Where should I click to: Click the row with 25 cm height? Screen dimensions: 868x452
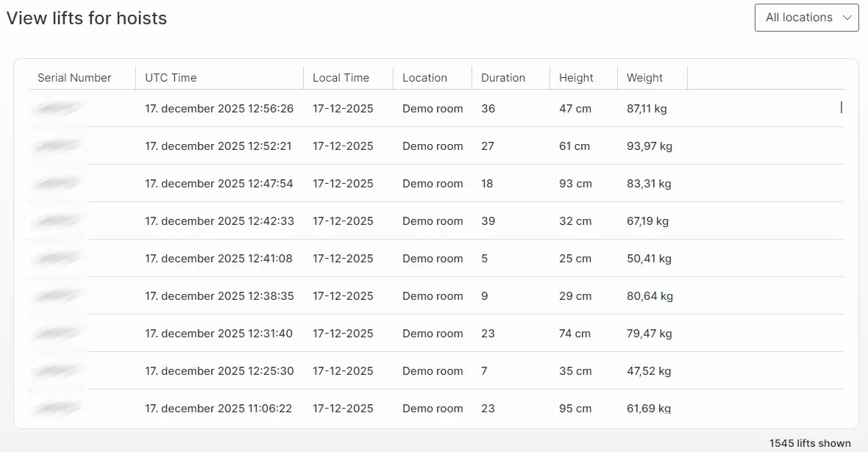click(574, 259)
